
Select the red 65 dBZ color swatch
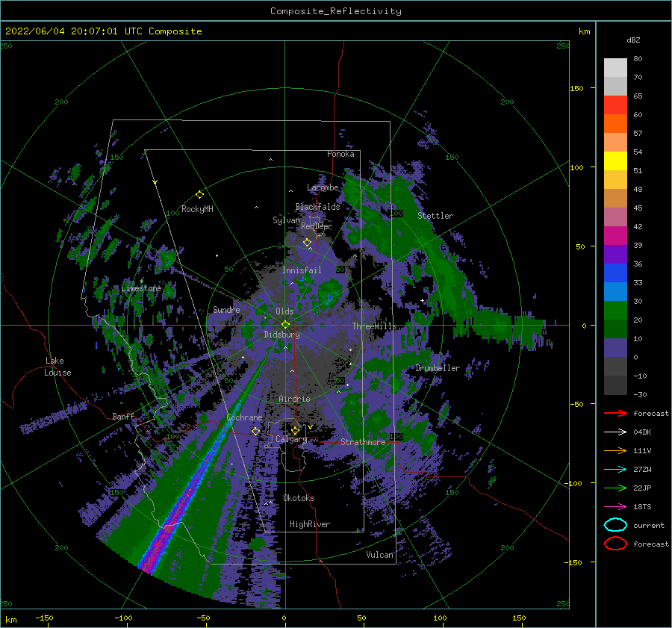click(615, 105)
